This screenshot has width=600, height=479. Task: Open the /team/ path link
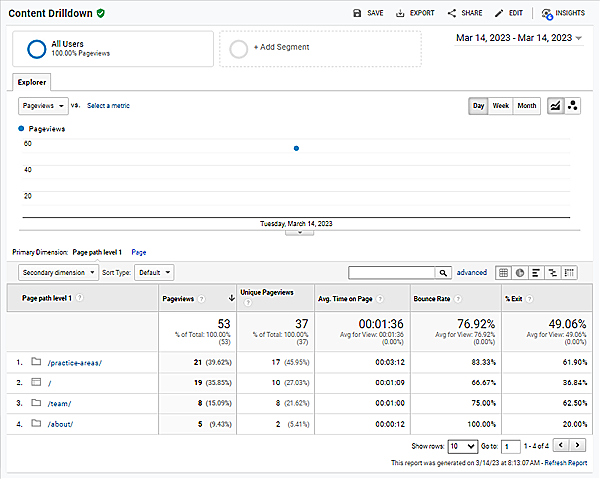coord(59,404)
